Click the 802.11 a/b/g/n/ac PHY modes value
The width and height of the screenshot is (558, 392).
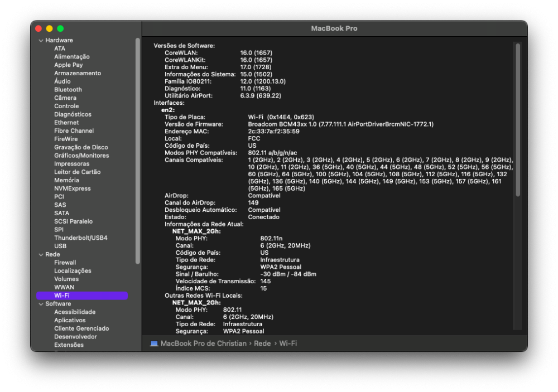coord(273,153)
